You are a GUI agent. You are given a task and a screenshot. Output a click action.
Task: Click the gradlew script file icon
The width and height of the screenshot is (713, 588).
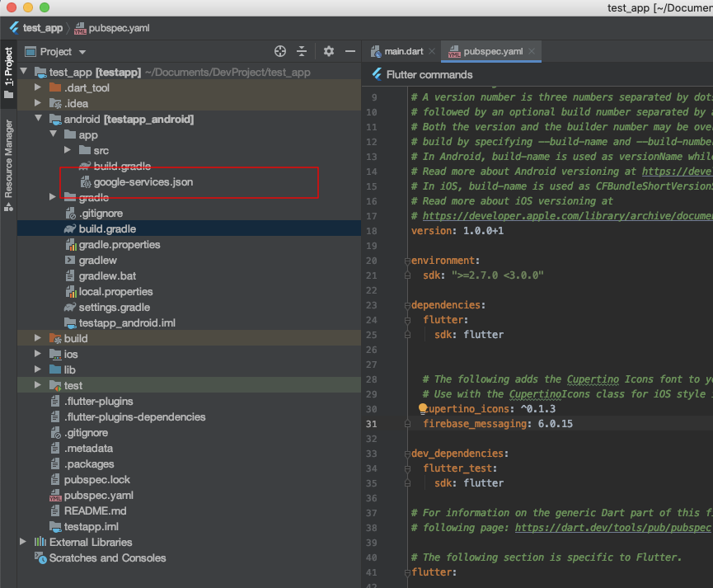pos(70,261)
